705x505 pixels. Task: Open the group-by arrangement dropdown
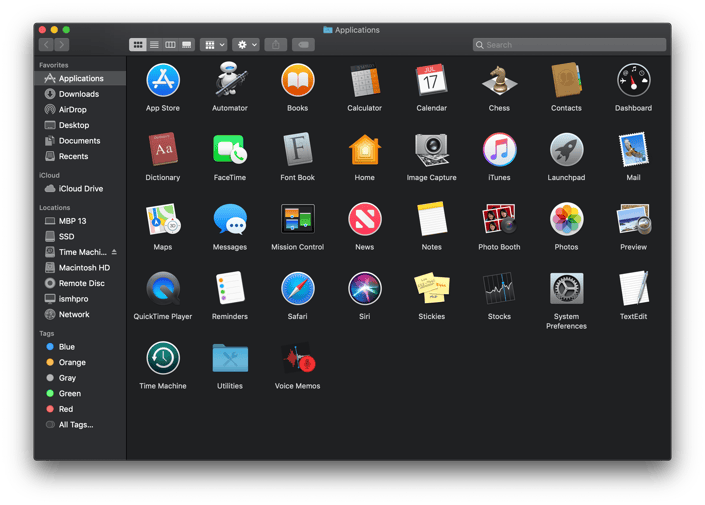coord(214,45)
